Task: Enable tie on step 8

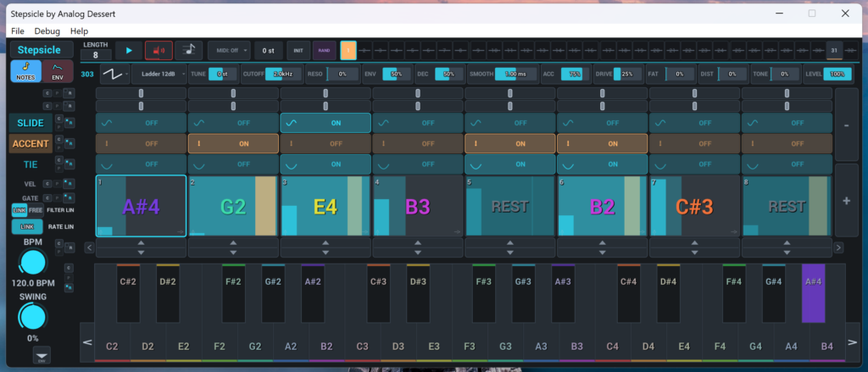Action: (787, 164)
